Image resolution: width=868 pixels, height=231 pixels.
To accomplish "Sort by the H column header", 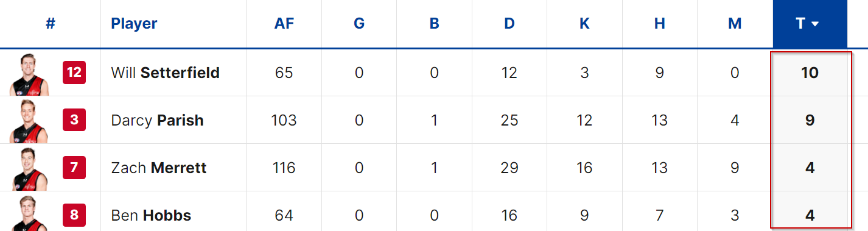I will [660, 24].
